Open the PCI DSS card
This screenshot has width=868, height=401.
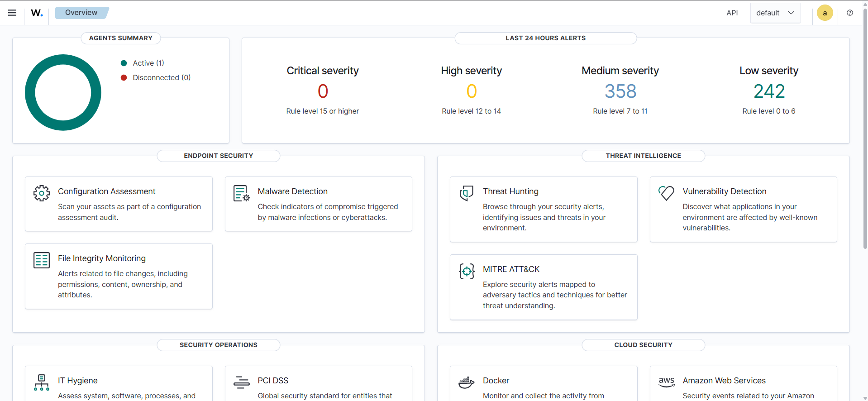tap(319, 383)
